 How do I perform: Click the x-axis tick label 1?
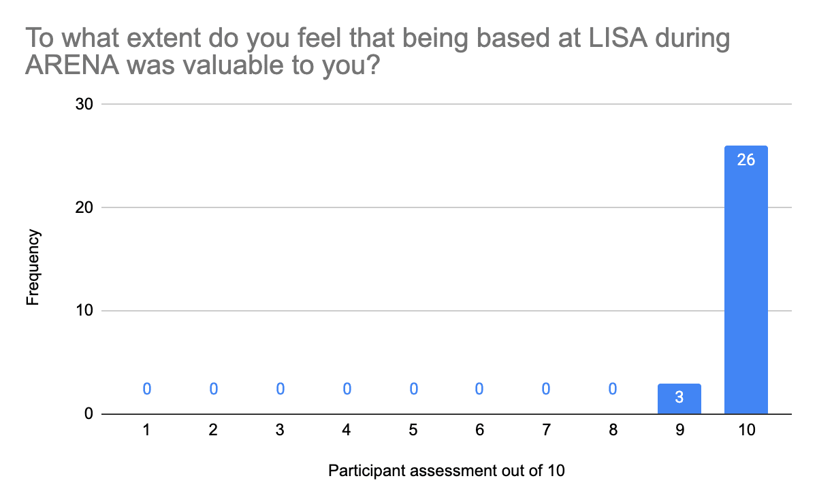coord(146,430)
